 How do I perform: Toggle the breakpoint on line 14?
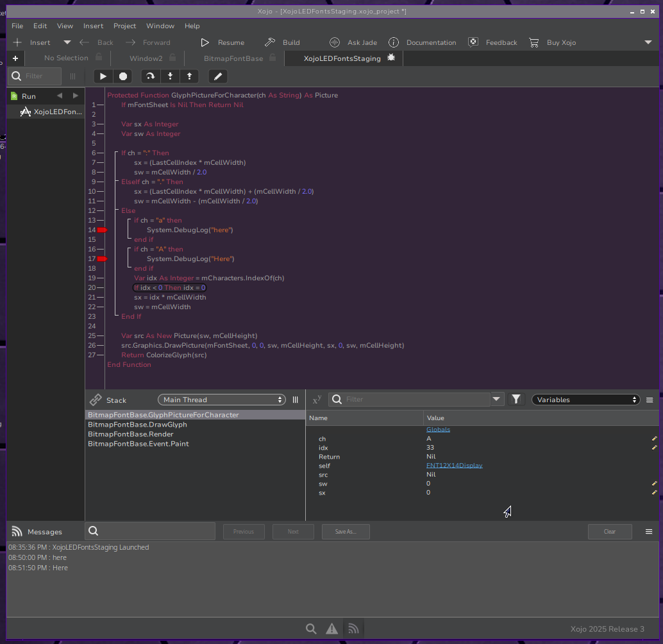tap(102, 230)
